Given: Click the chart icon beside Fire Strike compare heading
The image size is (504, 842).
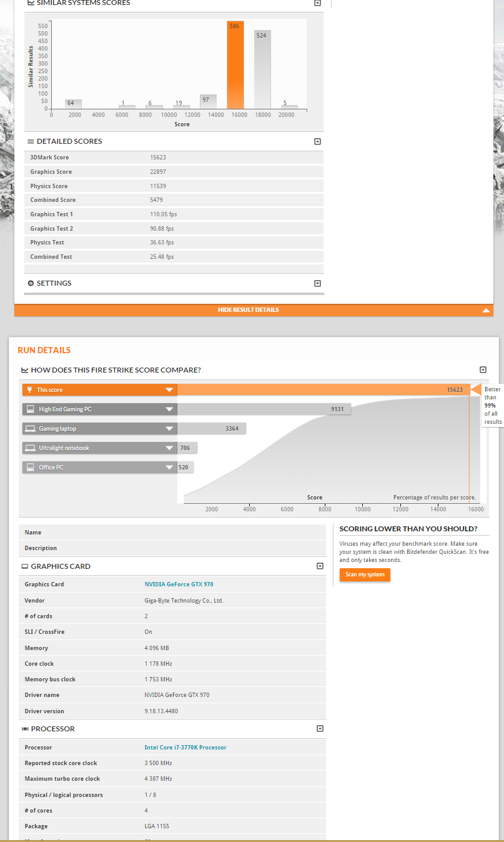Looking at the screenshot, I should pyautogui.click(x=25, y=370).
